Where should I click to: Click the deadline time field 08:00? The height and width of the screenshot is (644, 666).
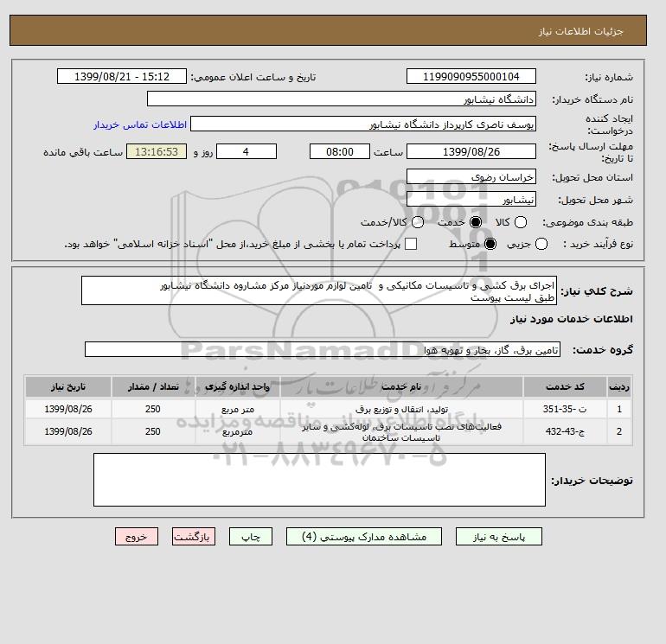pos(340,151)
